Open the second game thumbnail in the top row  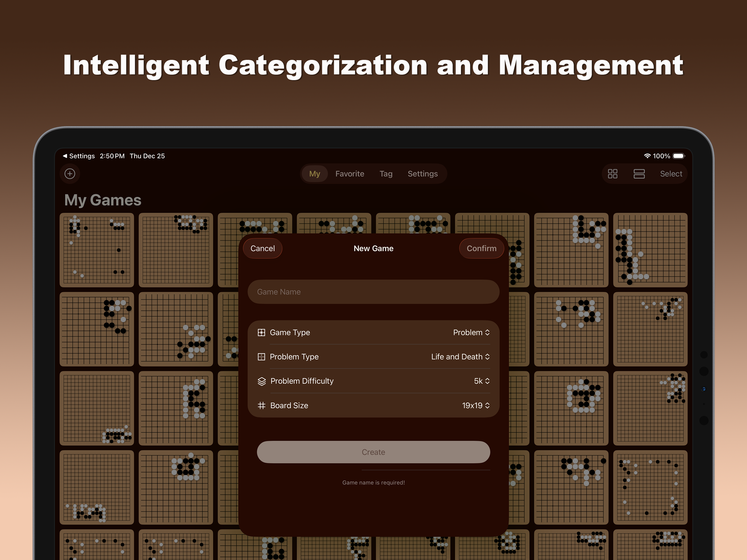point(176,250)
